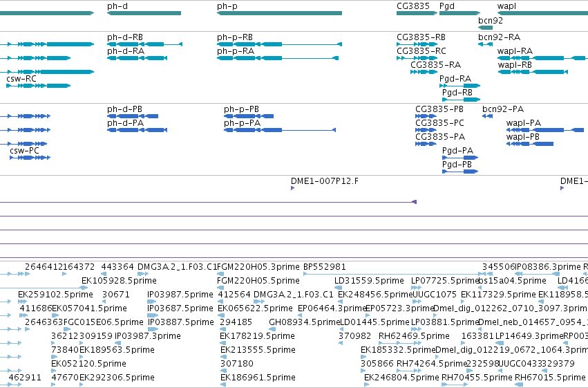Select the CG3835-PC CDS label
The height and width of the screenshot is (388, 588).
pos(439,123)
